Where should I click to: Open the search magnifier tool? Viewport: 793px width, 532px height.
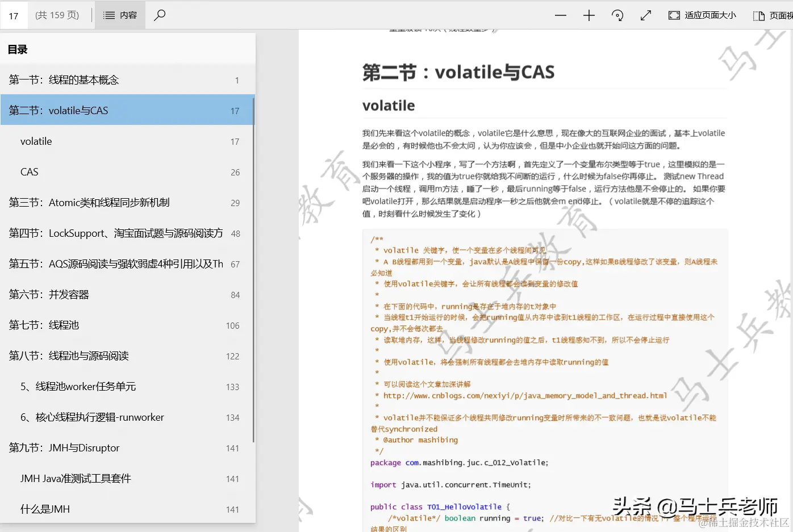point(160,15)
